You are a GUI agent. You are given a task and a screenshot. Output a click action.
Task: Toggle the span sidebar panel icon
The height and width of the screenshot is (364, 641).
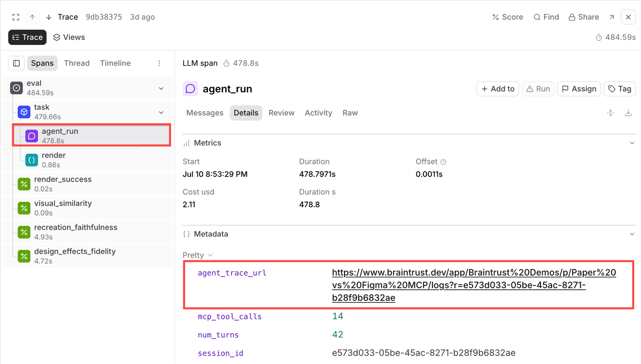click(x=16, y=63)
